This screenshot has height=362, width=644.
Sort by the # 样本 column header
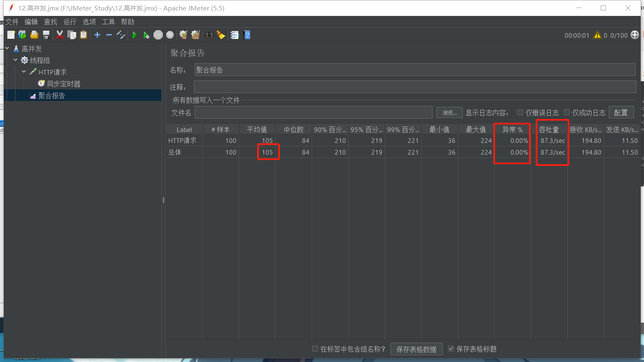click(221, 129)
